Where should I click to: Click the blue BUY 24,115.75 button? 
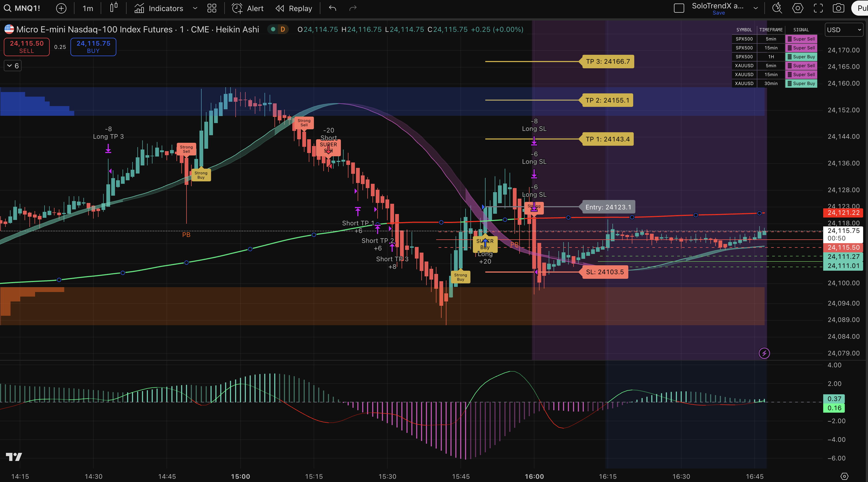pyautogui.click(x=93, y=47)
